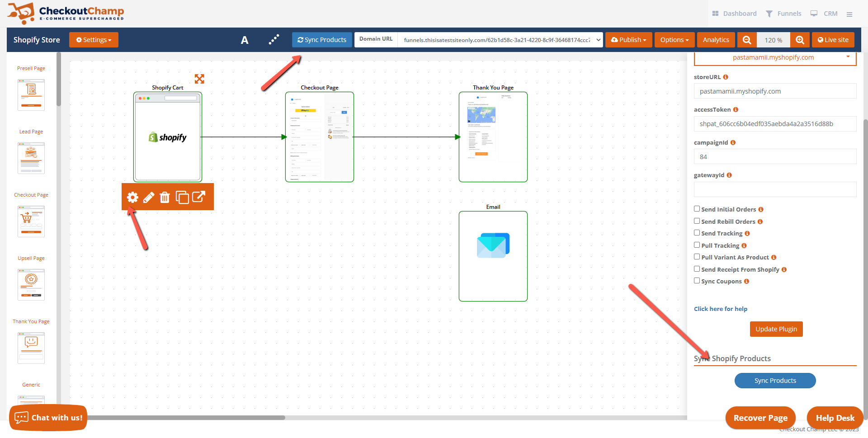Click the gatewayId input field
Image resolution: width=868 pixels, height=438 pixels.
775,189
